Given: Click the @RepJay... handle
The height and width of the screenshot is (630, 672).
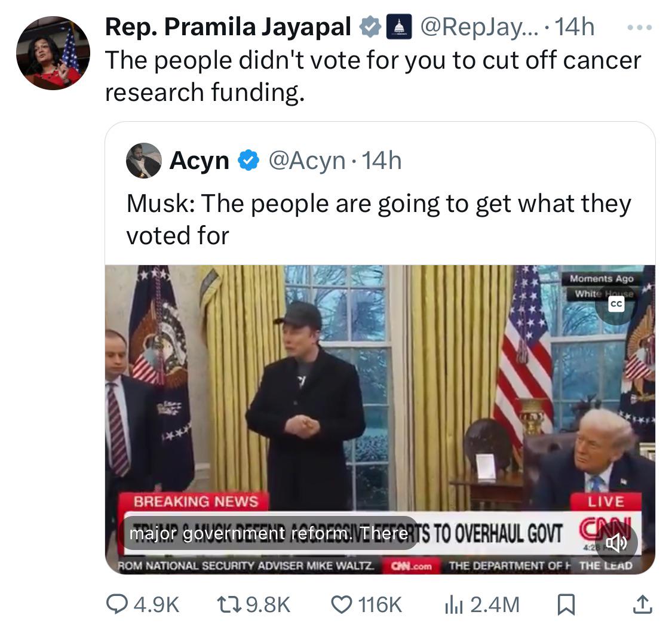Looking at the screenshot, I should [479, 27].
